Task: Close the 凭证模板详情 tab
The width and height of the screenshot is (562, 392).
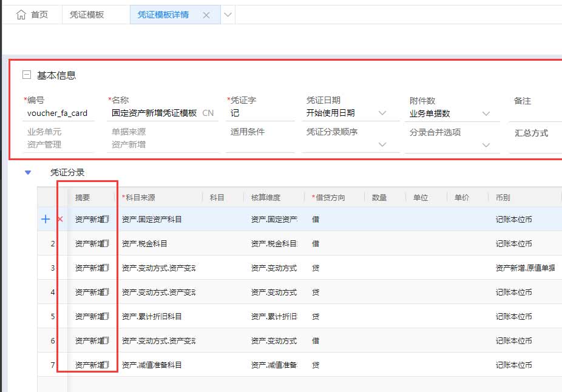Action: (x=206, y=15)
